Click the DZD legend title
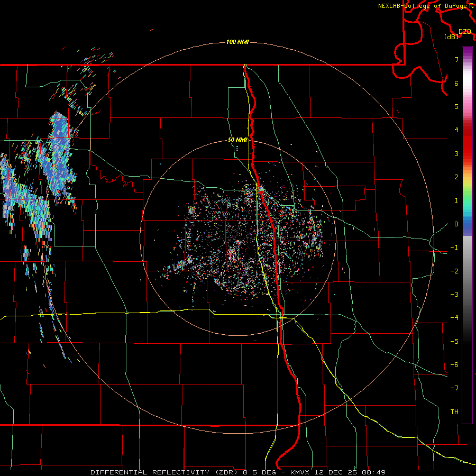Image resolution: width=476 pixels, height=476 pixels. [x=465, y=32]
